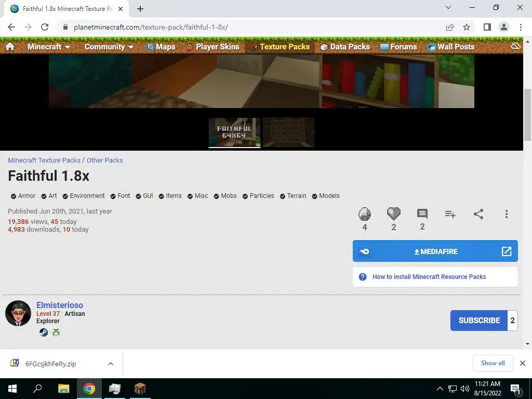The height and width of the screenshot is (399, 532).
Task: Click the question mark help icon
Action: point(363,277)
